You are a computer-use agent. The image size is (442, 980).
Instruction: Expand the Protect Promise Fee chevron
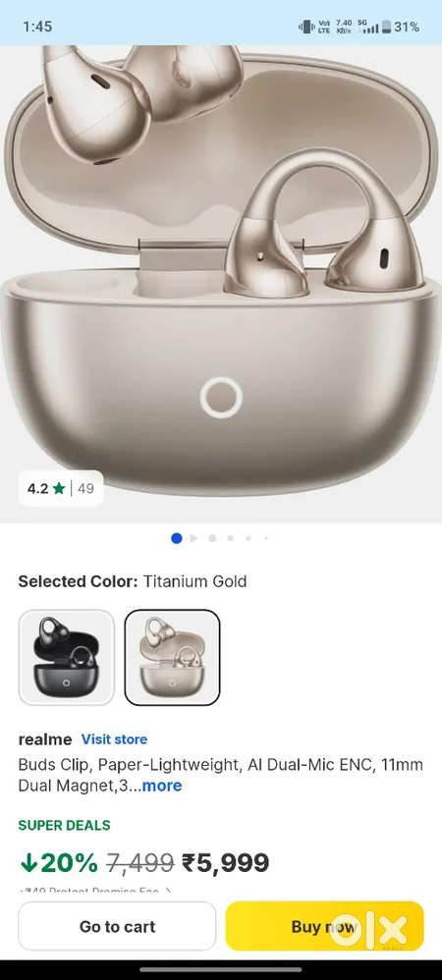tap(167, 891)
